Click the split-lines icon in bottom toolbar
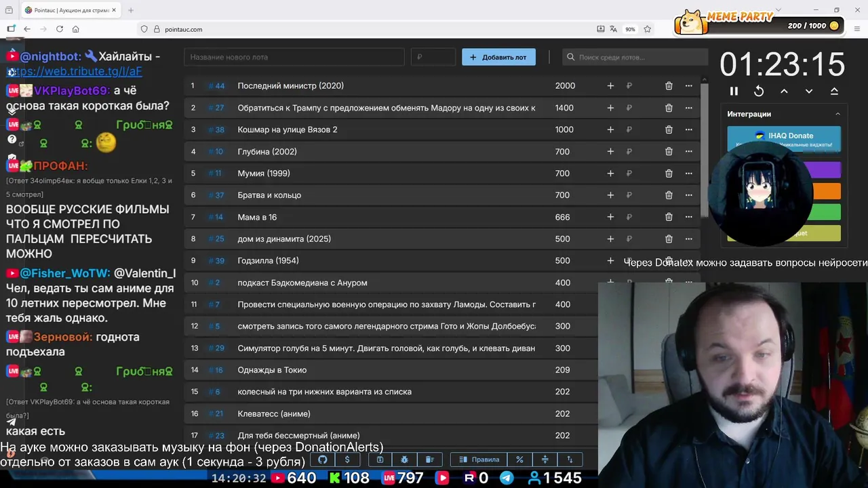This screenshot has height=488, width=868. click(x=545, y=460)
